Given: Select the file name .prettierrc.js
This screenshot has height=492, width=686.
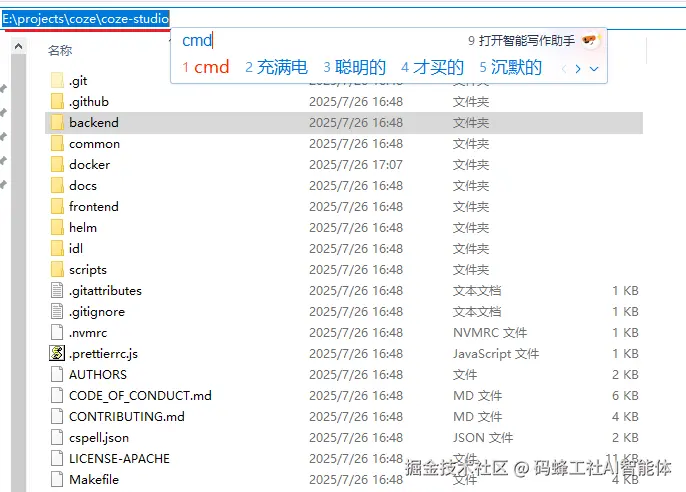Looking at the screenshot, I should tap(103, 354).
